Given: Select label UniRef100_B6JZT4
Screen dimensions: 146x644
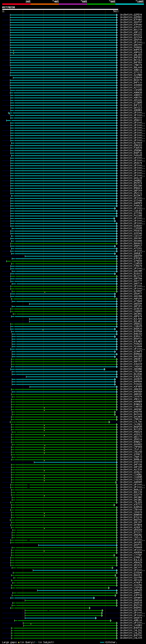Looking at the screenshot, I should (131, 276).
